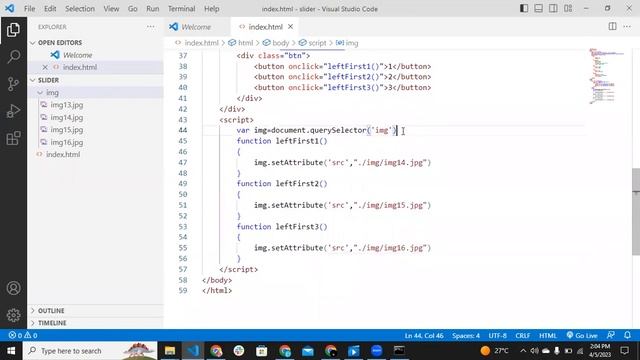
Task: Click Ln 44, Col 46 status item
Action: 424,336
